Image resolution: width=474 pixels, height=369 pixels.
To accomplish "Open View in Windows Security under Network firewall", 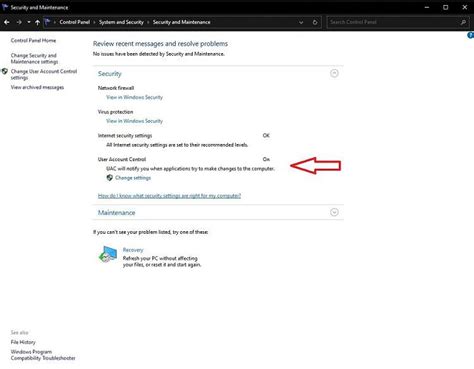I will pos(134,97).
